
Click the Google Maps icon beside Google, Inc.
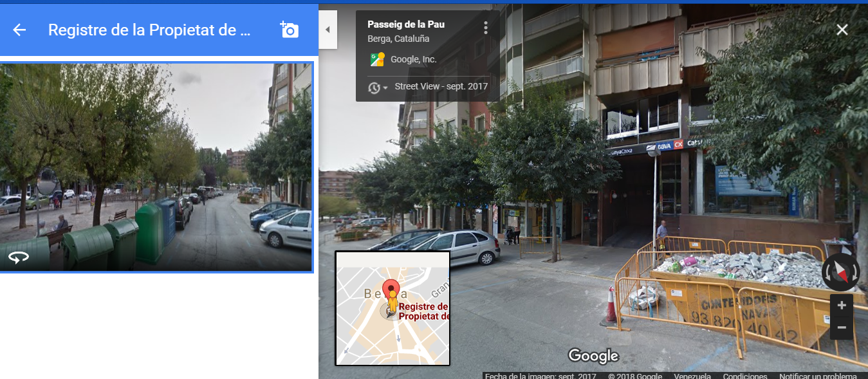[376, 60]
